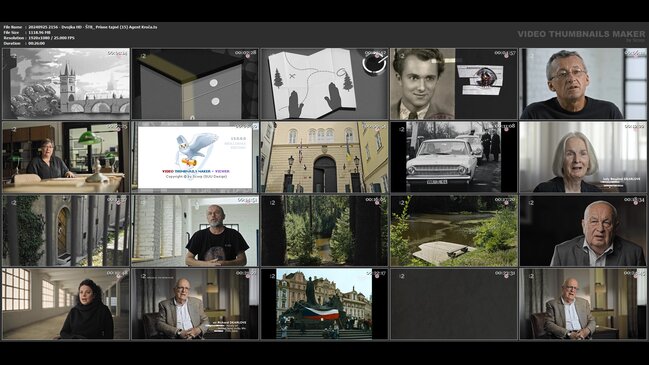
Task: Select the hand-drawn map with hands thumbnail
Action: (x=324, y=84)
